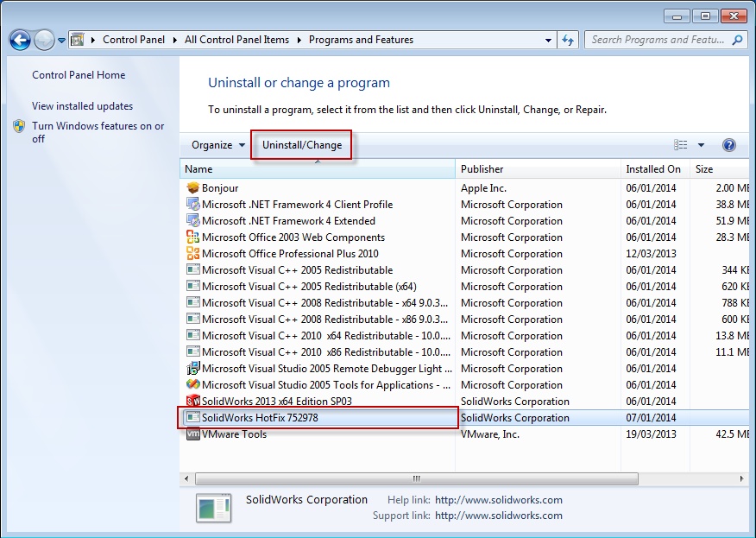Click the details pane program thumbnail
Image resolution: width=756 pixels, height=538 pixels.
pos(213,508)
